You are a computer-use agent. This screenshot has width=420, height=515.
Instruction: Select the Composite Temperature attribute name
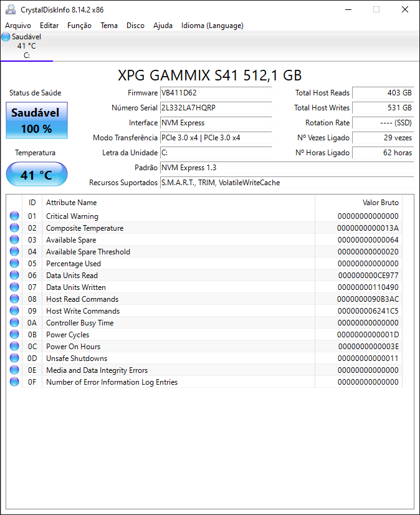point(85,228)
